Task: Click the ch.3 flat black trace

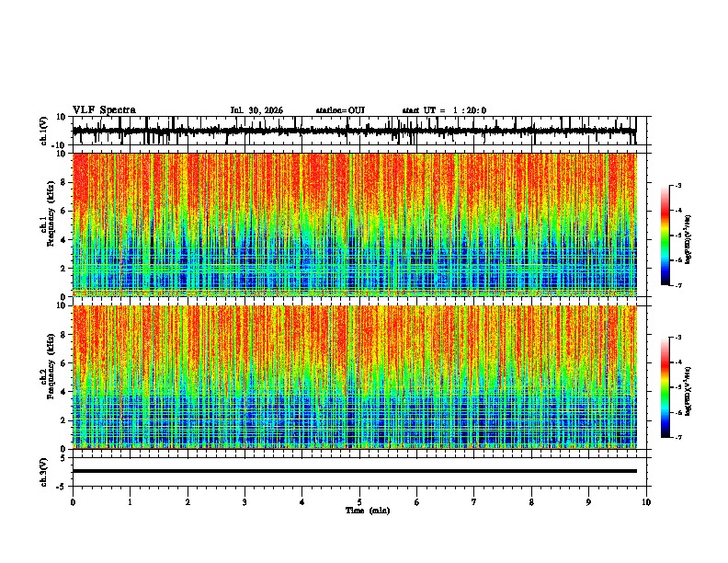Action: (x=355, y=471)
